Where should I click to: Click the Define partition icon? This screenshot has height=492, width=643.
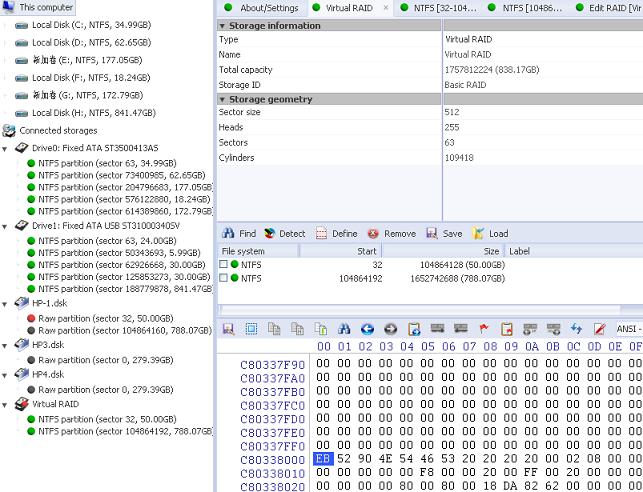click(x=321, y=233)
